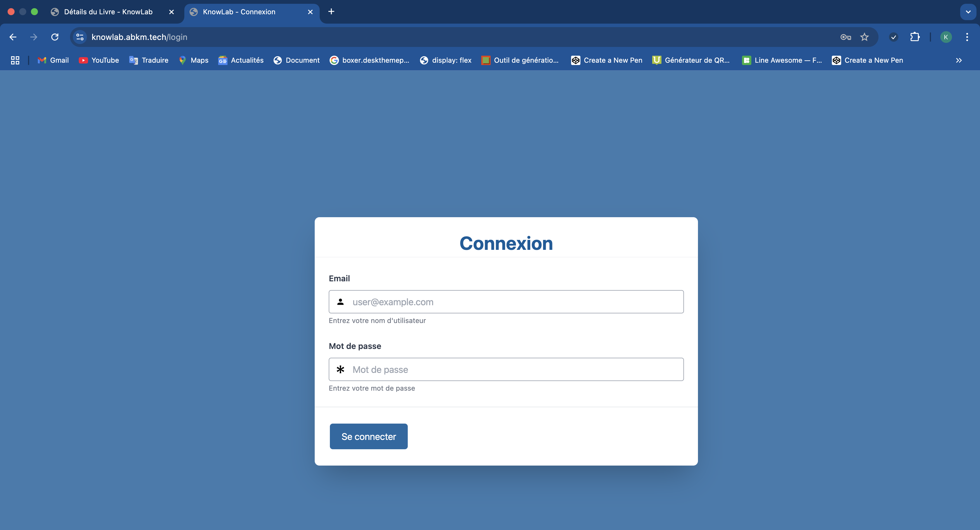Screen dimensions: 980x530
Task: Open the saved passwords key icon
Action: tap(845, 37)
